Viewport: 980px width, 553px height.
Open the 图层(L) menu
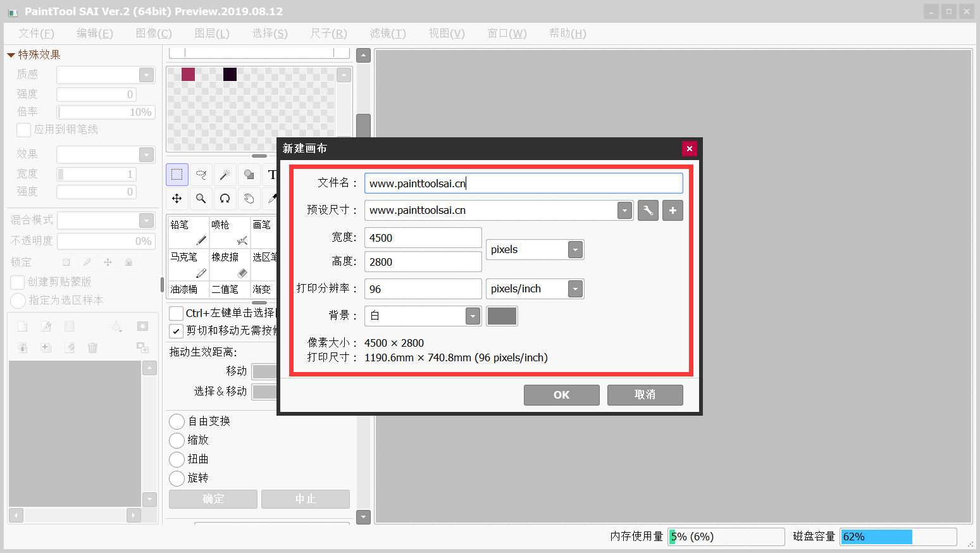tap(212, 34)
